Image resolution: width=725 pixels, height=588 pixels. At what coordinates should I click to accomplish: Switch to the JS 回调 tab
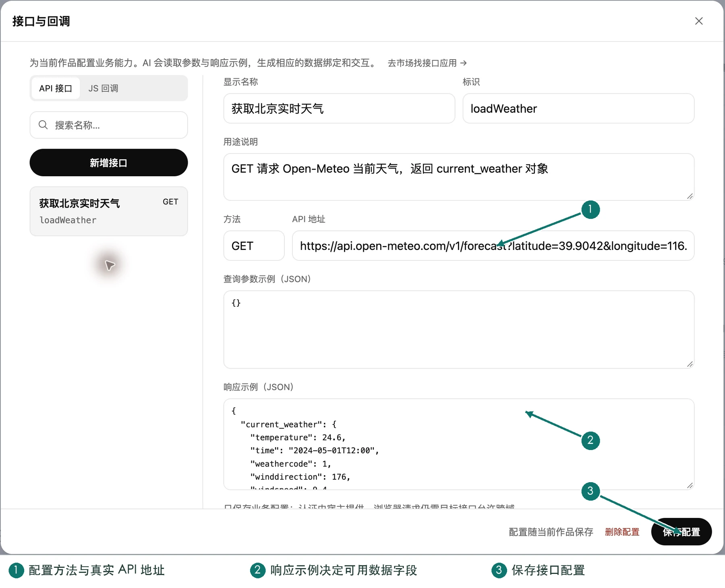tap(103, 88)
